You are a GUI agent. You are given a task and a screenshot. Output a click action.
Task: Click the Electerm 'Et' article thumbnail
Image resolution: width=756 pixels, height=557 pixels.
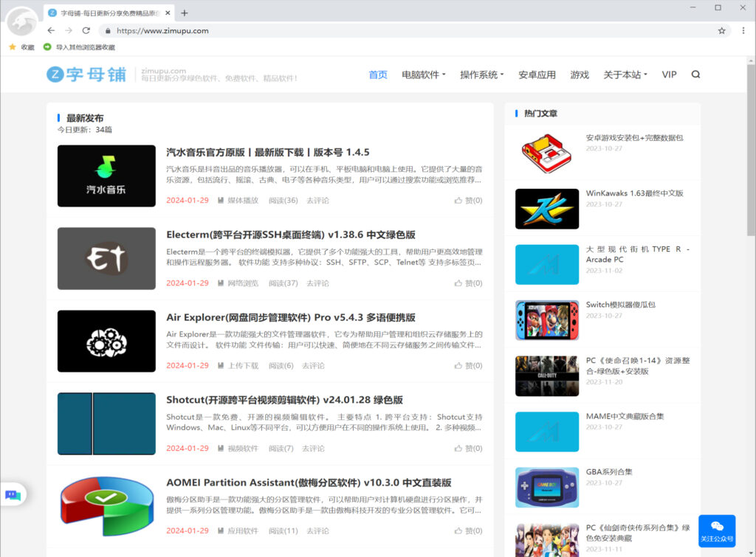click(106, 258)
